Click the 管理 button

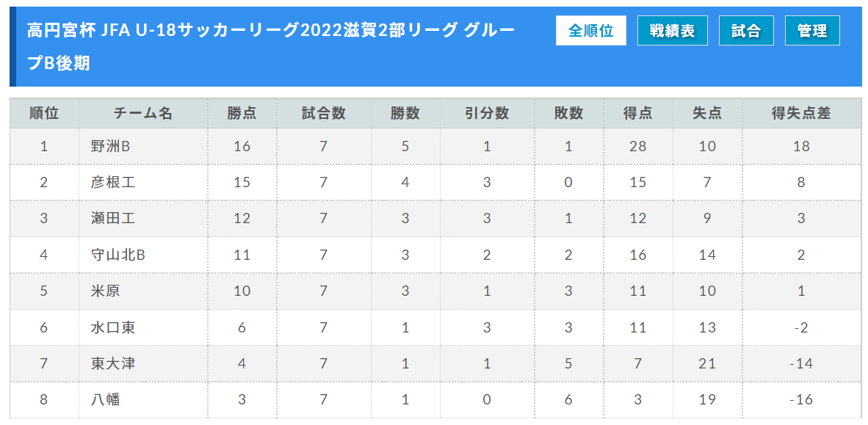click(812, 30)
